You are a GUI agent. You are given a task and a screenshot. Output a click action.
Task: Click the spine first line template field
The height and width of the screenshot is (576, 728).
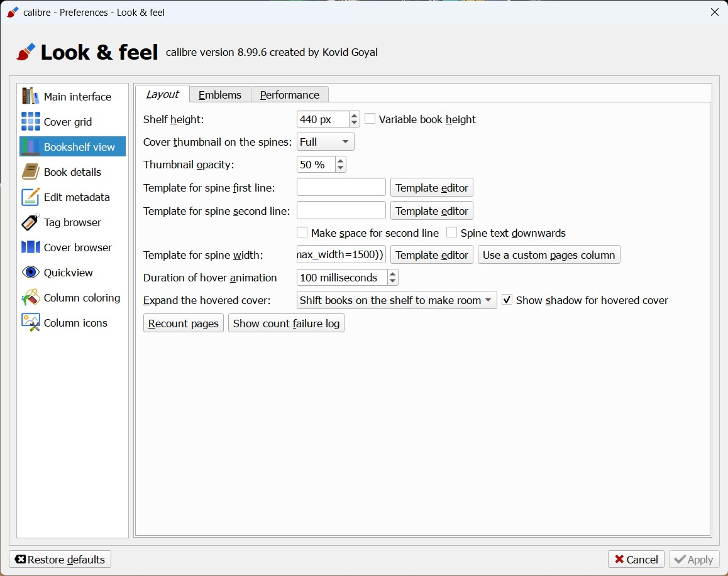click(x=341, y=187)
